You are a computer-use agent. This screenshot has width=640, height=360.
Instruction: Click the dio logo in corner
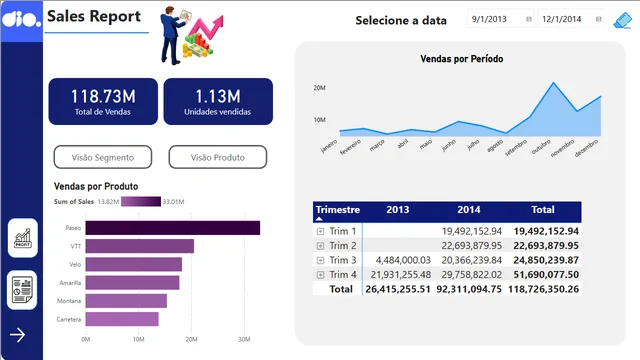(21, 19)
